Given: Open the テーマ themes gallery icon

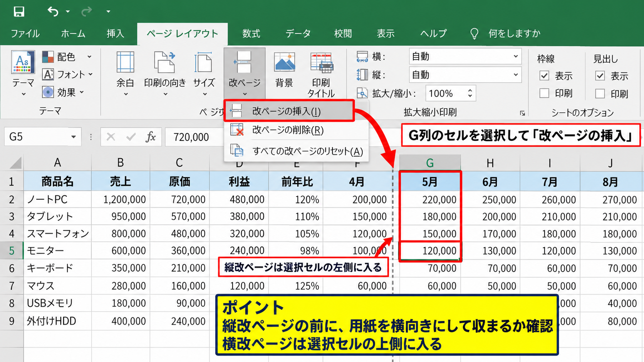Looking at the screenshot, I should (23, 62).
